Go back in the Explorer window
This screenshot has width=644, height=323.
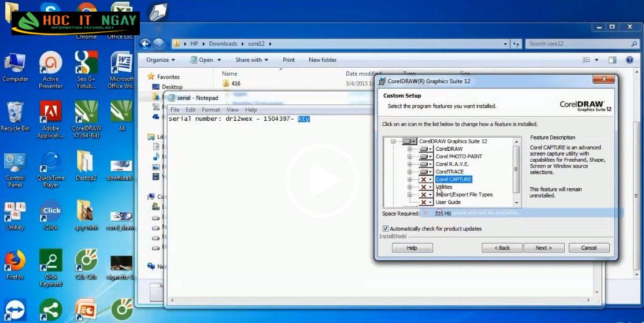click(x=146, y=44)
